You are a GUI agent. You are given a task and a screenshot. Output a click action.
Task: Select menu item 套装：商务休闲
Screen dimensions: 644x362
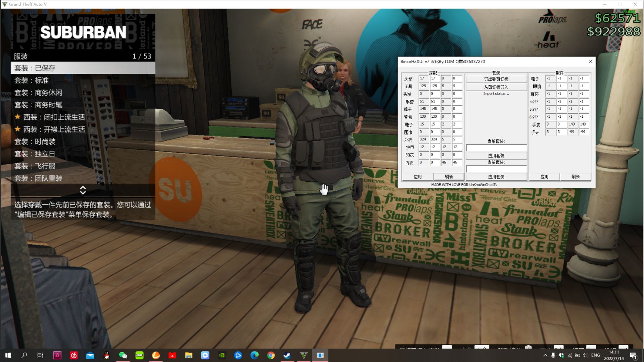(83, 92)
